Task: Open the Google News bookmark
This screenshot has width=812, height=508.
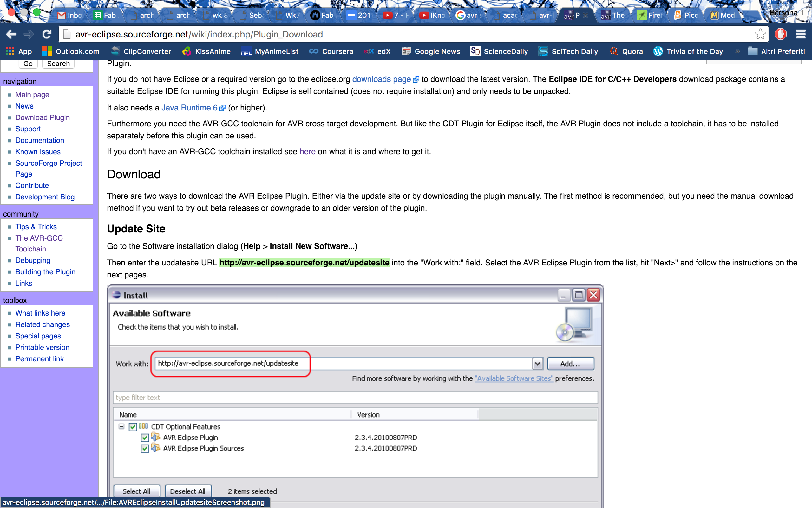Action: pyautogui.click(x=431, y=51)
